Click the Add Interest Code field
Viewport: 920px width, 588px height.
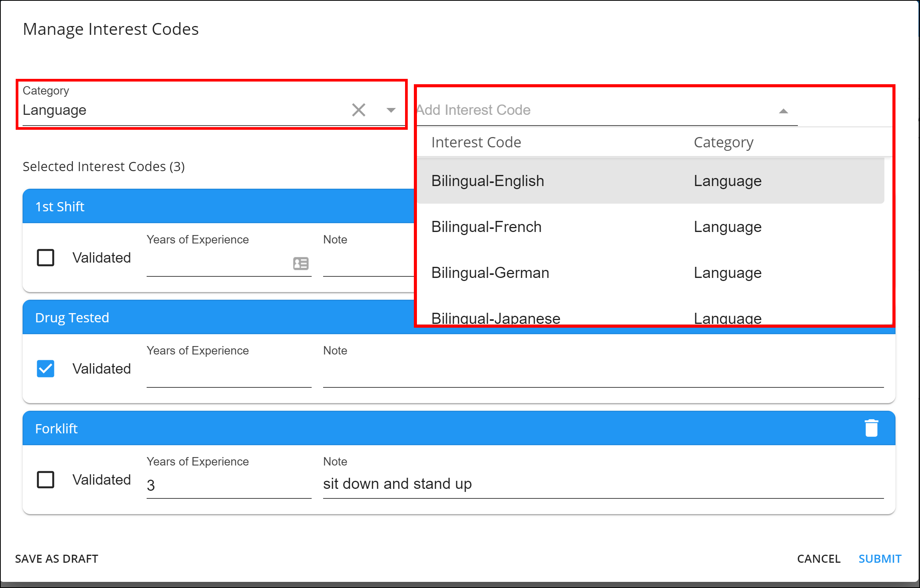[574, 110]
